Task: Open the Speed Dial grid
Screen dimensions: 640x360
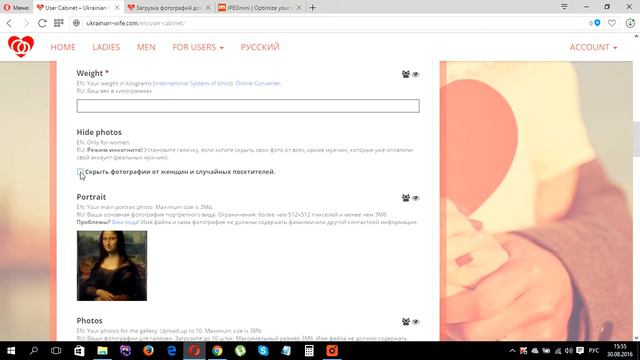Action: pos(59,23)
